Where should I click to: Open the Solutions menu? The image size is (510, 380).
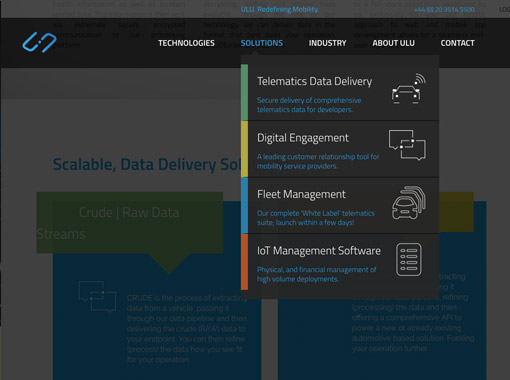262,43
